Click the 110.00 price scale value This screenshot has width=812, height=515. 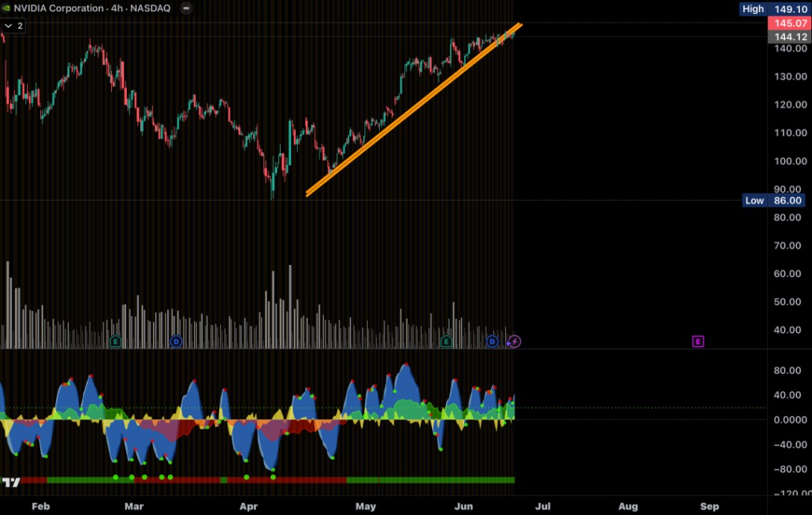(790, 133)
